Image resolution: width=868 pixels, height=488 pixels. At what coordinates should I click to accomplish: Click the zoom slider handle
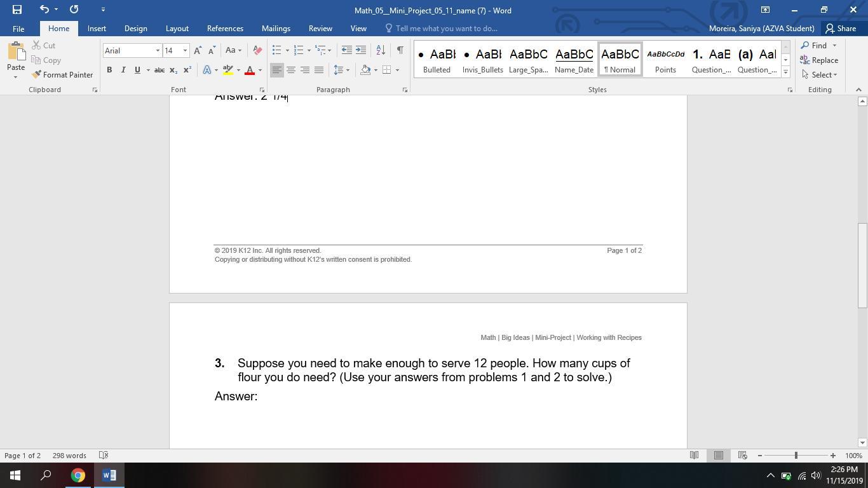(x=796, y=456)
